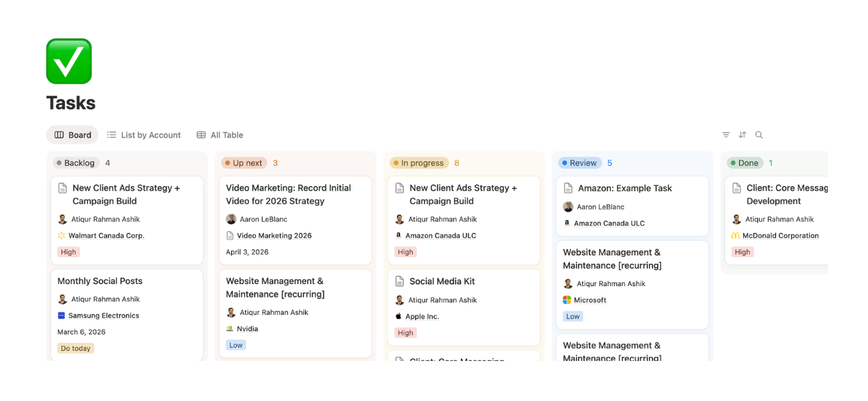Click the Apple Inc. logo icon

[399, 317]
